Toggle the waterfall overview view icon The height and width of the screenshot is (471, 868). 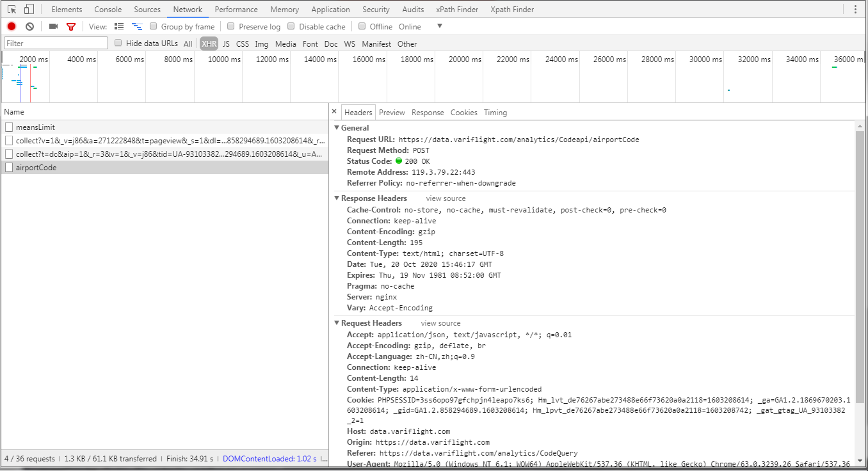tap(137, 26)
